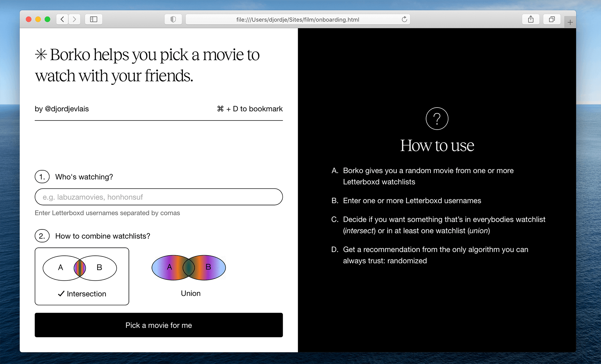
Task: Open the @djordjevlais author link
Action: pyautogui.click(x=67, y=109)
